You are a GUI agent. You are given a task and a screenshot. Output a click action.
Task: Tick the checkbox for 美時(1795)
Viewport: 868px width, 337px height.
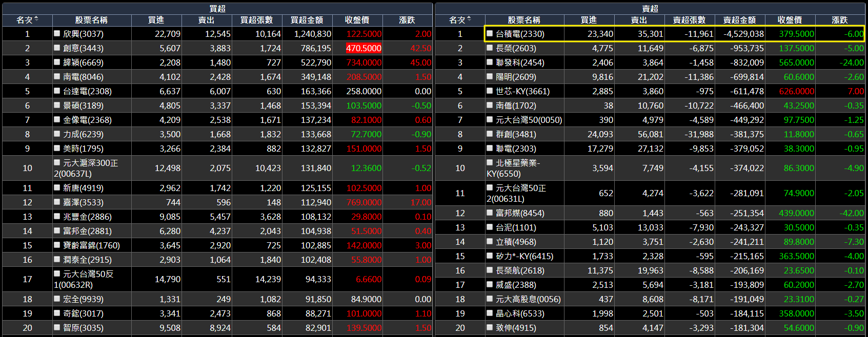pyautogui.click(x=57, y=148)
